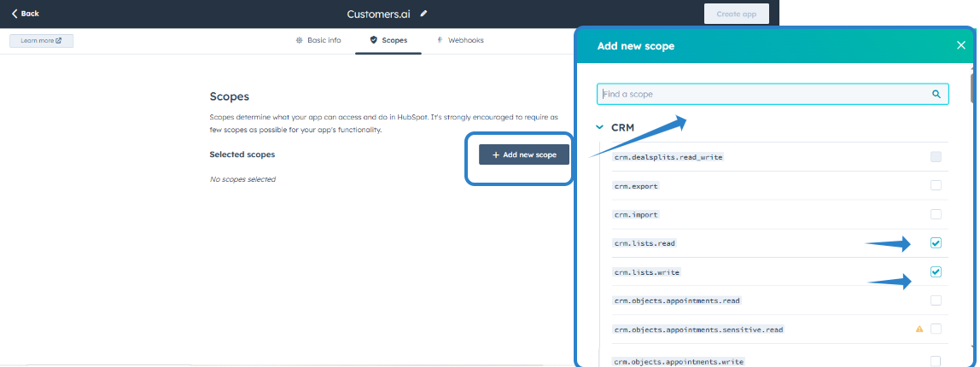Click the Back arrow in header

pos(15,13)
